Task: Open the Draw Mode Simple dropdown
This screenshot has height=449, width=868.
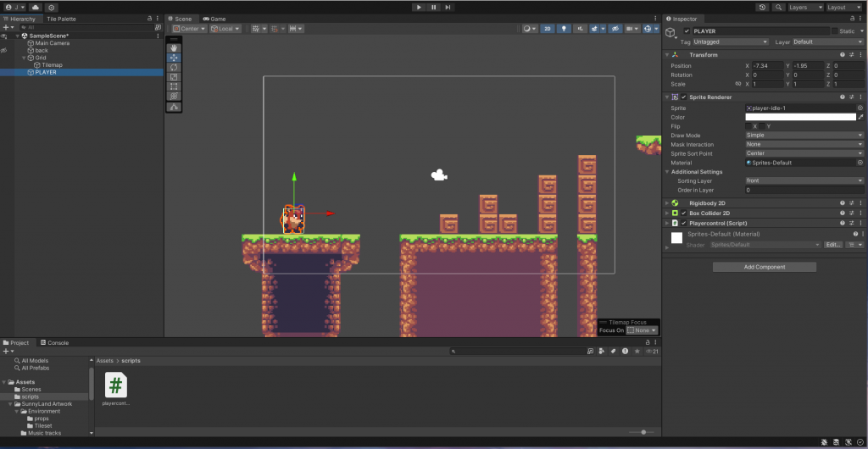Action: 804,136
